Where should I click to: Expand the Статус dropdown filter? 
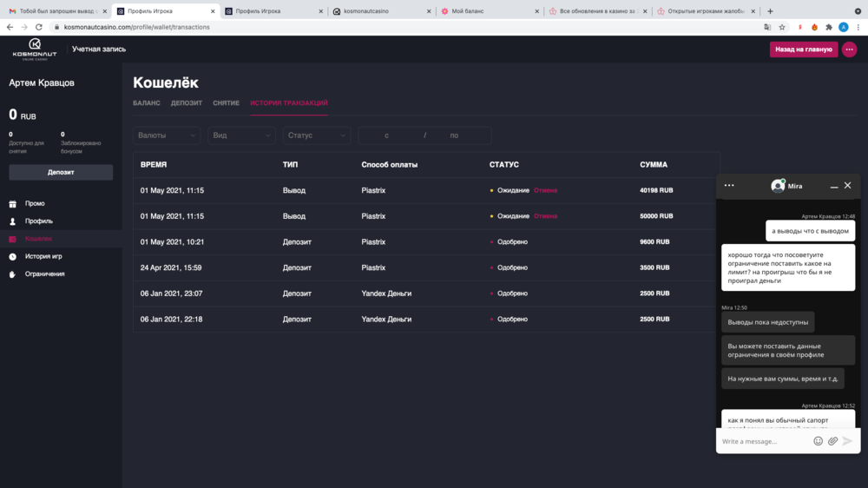[316, 135]
